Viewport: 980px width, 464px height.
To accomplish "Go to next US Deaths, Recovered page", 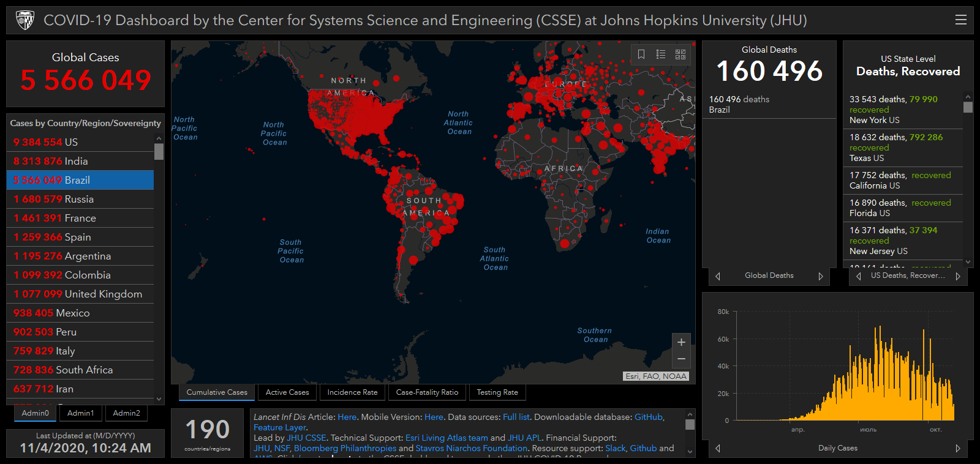I will point(958,276).
